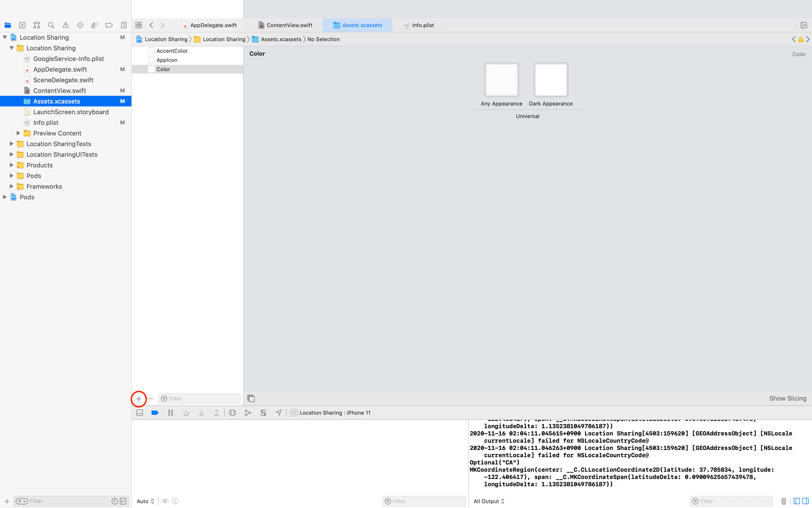Expand the Products folder
Screen dimensions: 812x508
11,165
